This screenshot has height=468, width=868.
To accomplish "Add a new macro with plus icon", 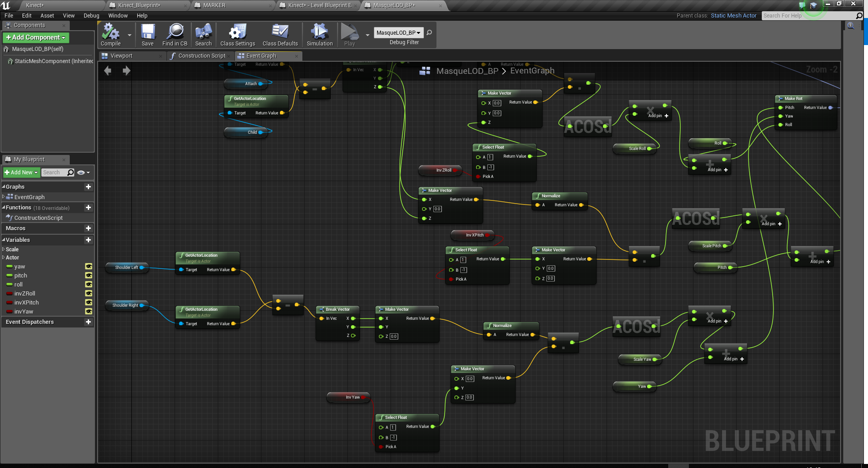I will pyautogui.click(x=88, y=228).
